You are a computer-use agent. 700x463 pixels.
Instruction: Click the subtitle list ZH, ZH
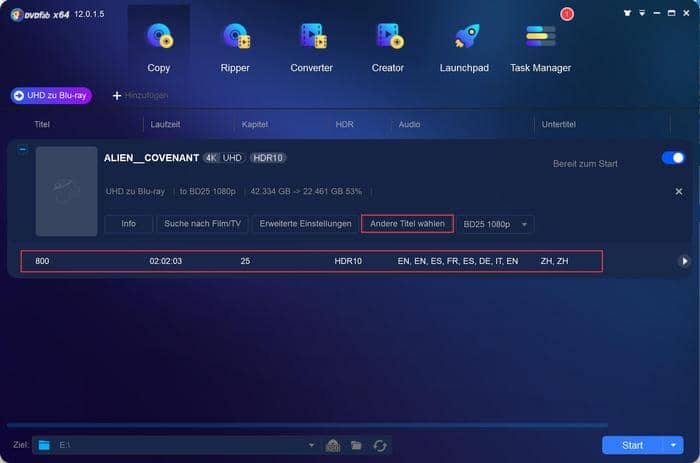click(x=554, y=261)
